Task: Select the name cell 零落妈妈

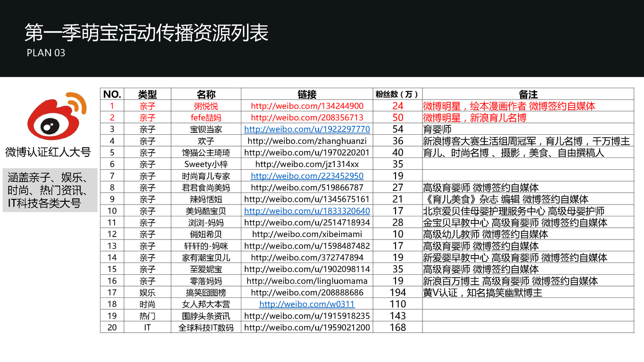Action: coord(206,280)
